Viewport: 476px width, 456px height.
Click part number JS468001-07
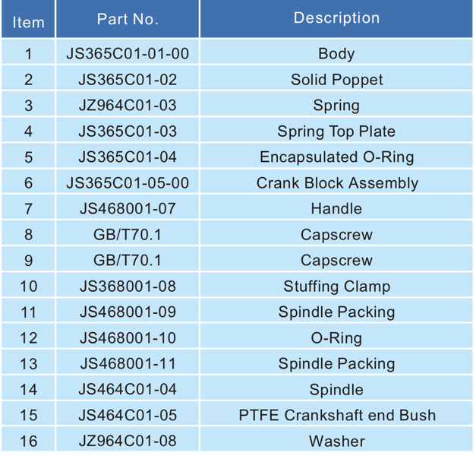tap(128, 209)
